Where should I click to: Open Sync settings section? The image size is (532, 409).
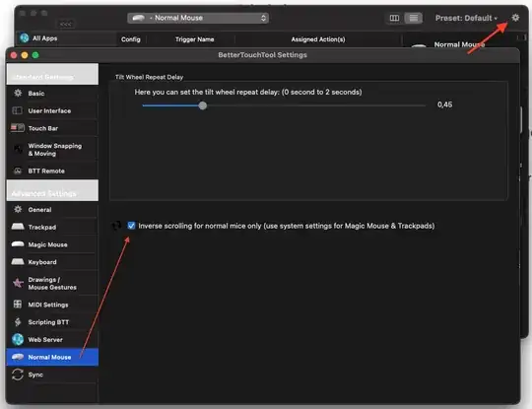click(x=52, y=375)
